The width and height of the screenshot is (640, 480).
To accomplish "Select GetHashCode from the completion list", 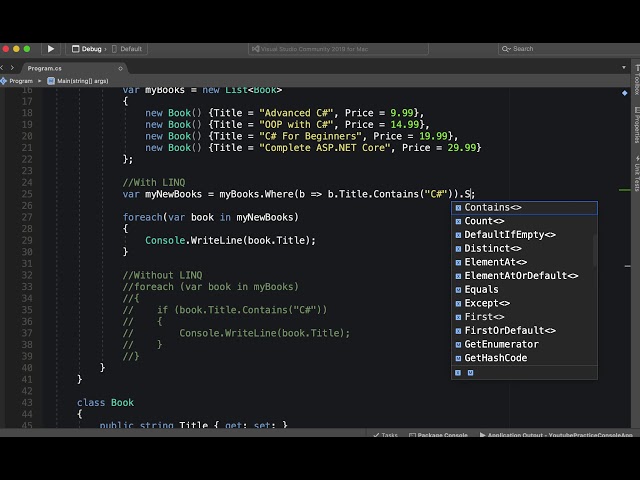I will tap(524, 358).
